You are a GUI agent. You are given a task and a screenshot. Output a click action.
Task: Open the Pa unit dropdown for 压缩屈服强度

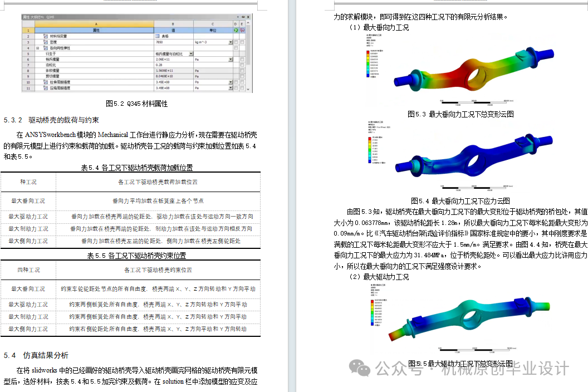231,88
